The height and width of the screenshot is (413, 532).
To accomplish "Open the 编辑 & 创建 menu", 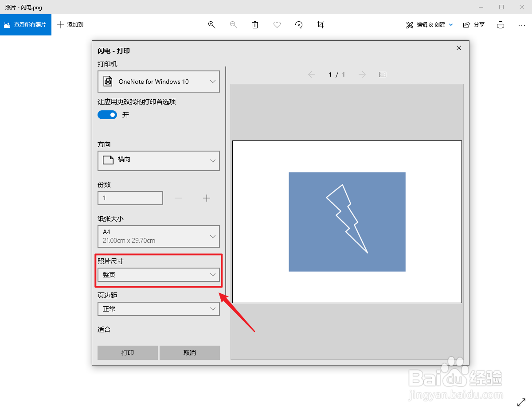I will 430,25.
